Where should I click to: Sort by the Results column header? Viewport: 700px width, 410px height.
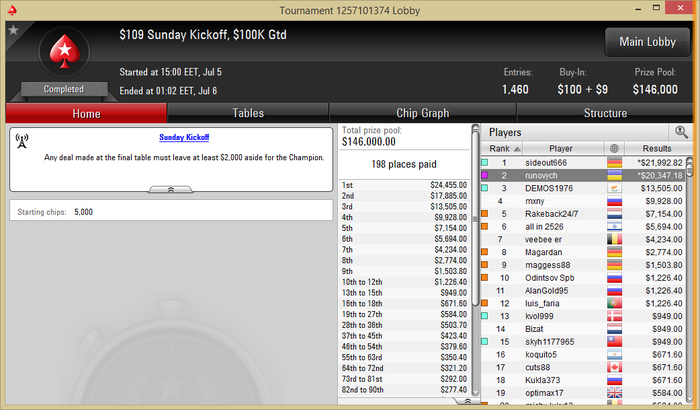[657, 148]
